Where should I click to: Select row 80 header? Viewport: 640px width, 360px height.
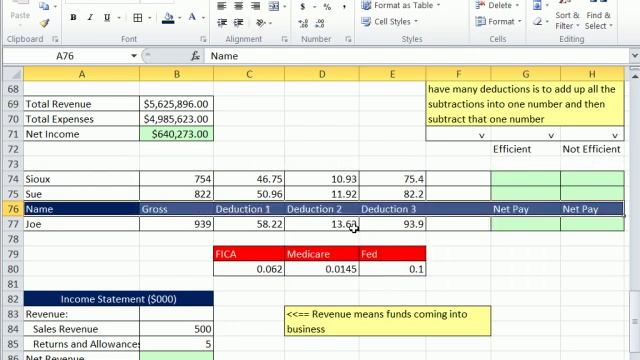click(13, 269)
